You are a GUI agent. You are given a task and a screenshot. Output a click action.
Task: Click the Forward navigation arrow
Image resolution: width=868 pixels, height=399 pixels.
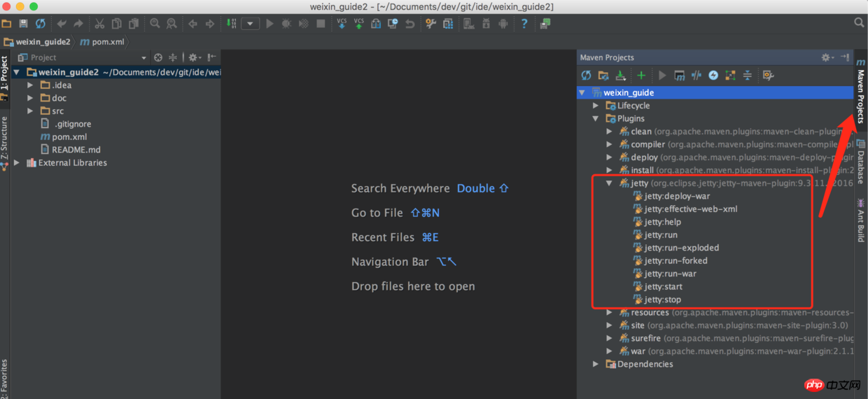point(209,24)
